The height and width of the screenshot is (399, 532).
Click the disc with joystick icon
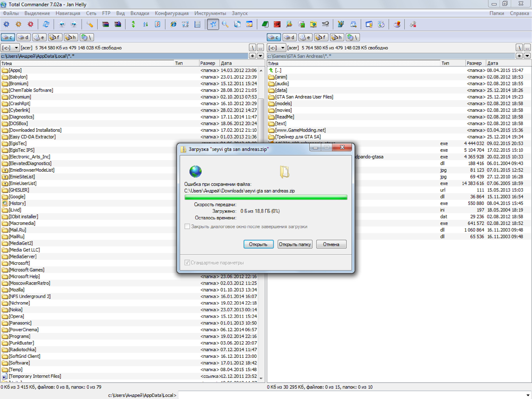pyautogui.click(x=397, y=24)
